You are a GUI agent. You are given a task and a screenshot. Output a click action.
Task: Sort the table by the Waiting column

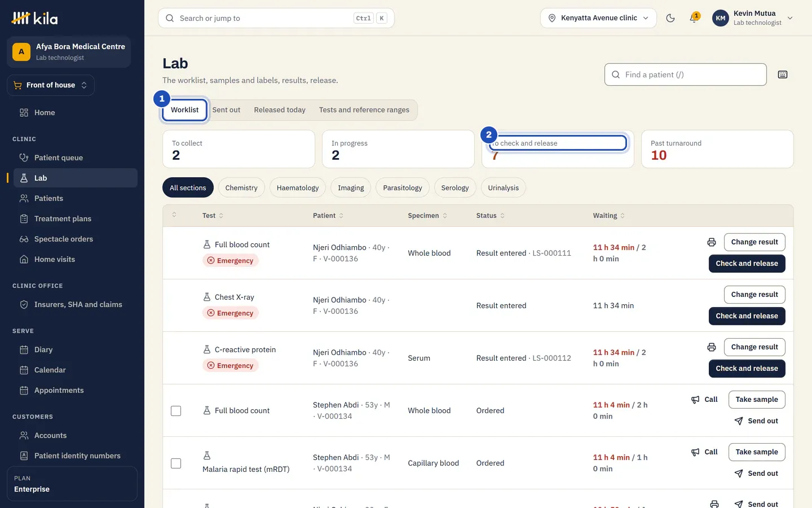pyautogui.click(x=608, y=216)
